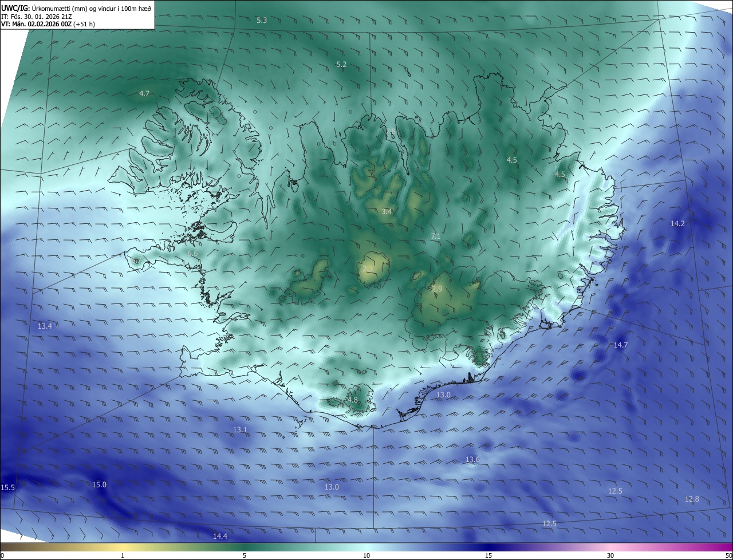This screenshot has height=560, width=733.
Task: Click the 13.1 value label
Action: 240,429
